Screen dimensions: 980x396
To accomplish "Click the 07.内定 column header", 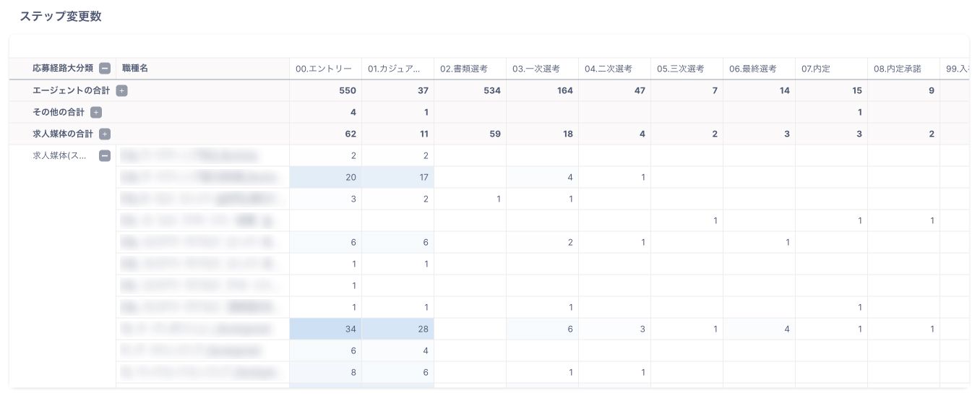I will click(x=816, y=69).
